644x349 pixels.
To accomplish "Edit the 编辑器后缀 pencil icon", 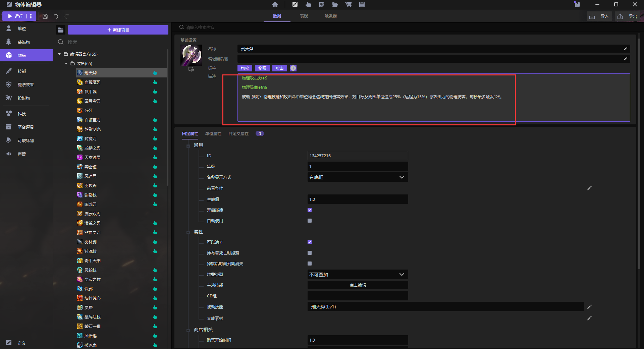I will click(x=625, y=59).
